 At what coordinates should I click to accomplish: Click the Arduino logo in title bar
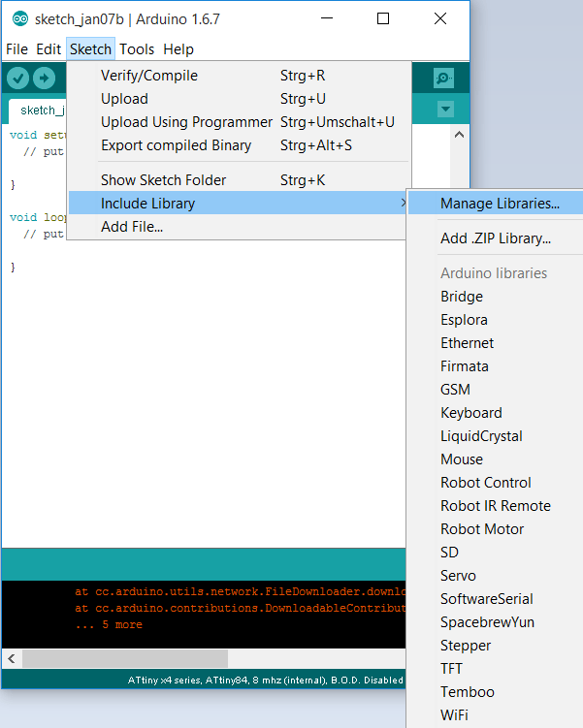tap(19, 19)
